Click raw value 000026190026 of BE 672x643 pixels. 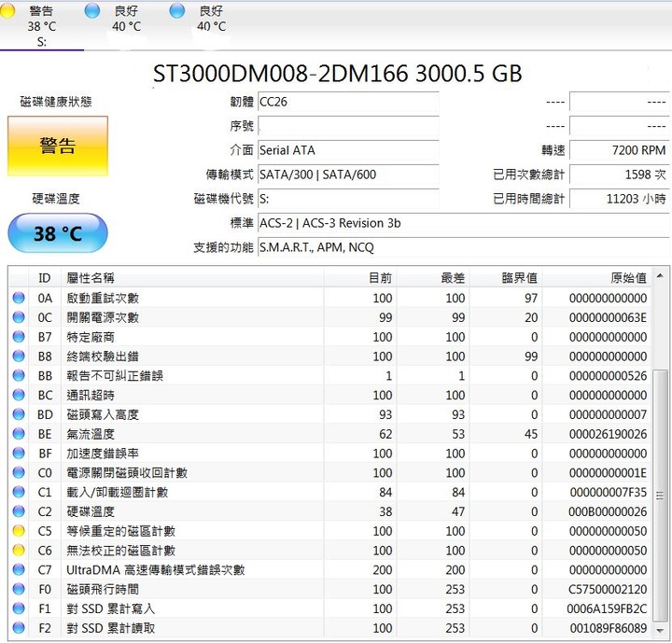coord(608,434)
